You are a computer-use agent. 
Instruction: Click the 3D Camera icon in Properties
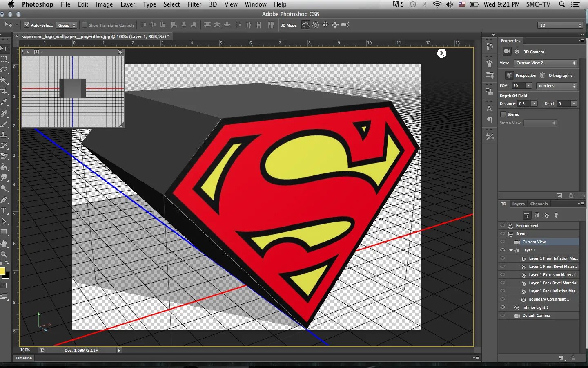(x=507, y=52)
